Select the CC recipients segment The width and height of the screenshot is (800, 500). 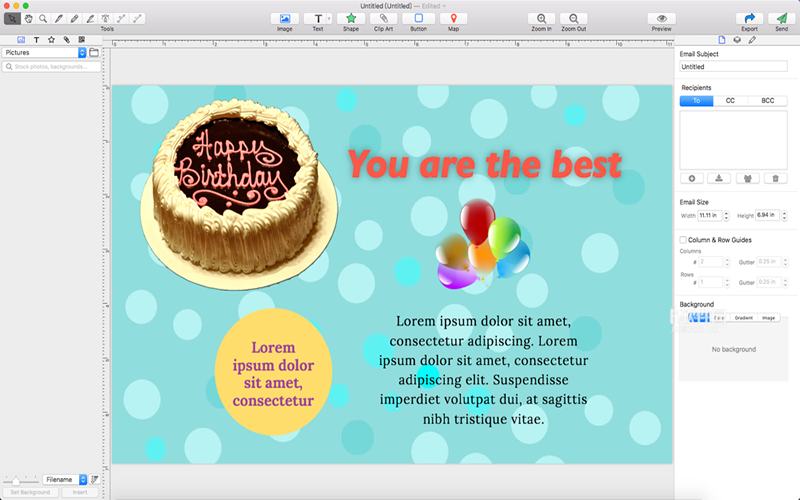point(730,101)
